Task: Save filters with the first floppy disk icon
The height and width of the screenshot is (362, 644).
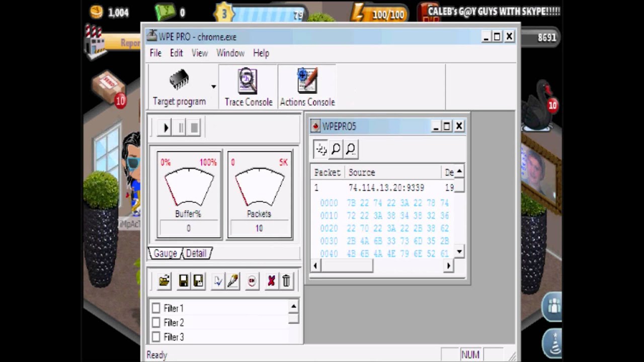Action: [x=184, y=281]
